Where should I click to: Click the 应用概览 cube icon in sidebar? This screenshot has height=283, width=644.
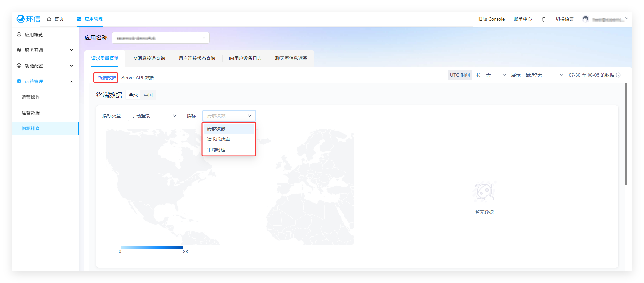[x=19, y=34]
